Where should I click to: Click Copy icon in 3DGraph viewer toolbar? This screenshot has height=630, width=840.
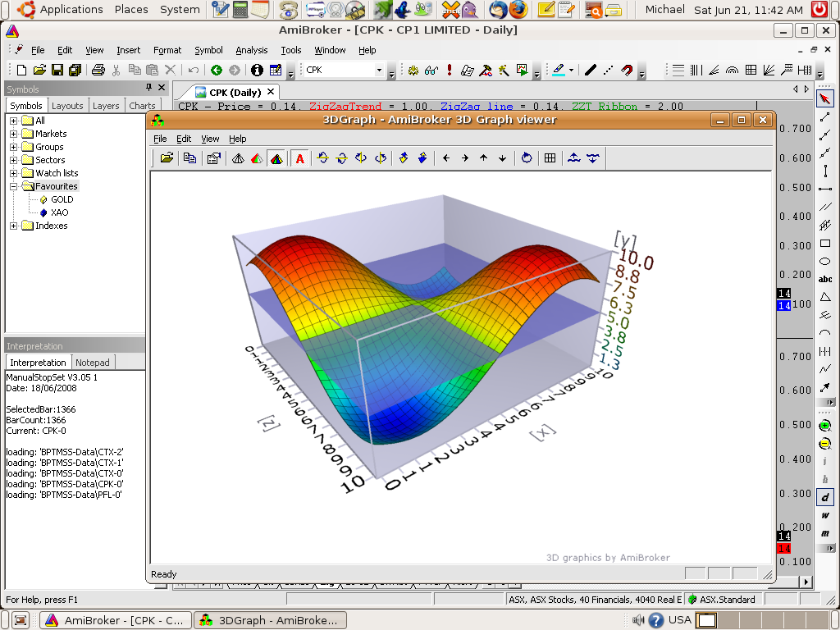tap(189, 158)
